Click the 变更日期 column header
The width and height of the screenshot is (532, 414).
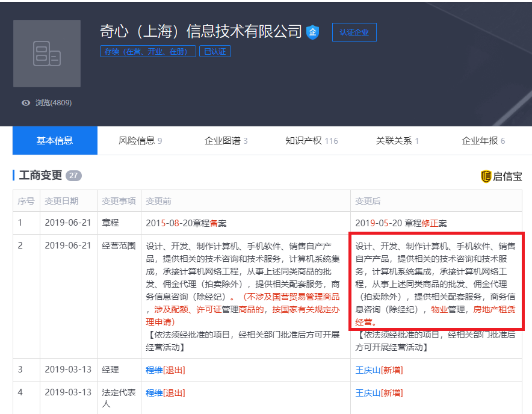pos(61,201)
